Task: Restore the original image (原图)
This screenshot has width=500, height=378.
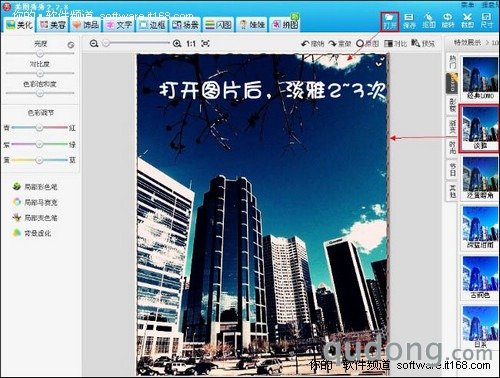Action: click(368, 43)
